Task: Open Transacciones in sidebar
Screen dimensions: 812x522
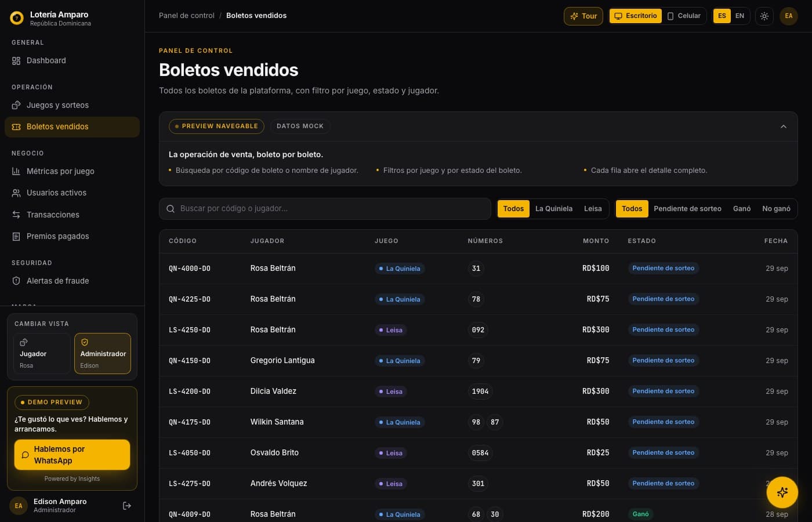Action: point(72,215)
